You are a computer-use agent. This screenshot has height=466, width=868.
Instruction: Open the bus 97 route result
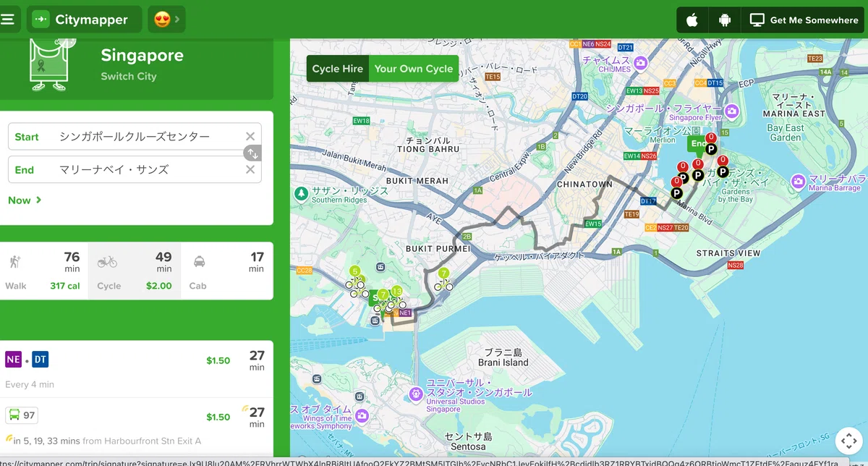[x=136, y=425]
